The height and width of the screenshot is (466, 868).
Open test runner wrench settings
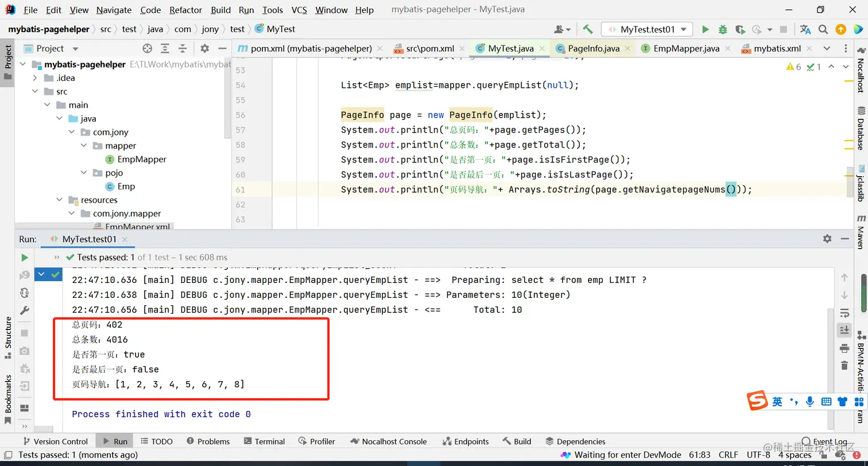tap(25, 310)
